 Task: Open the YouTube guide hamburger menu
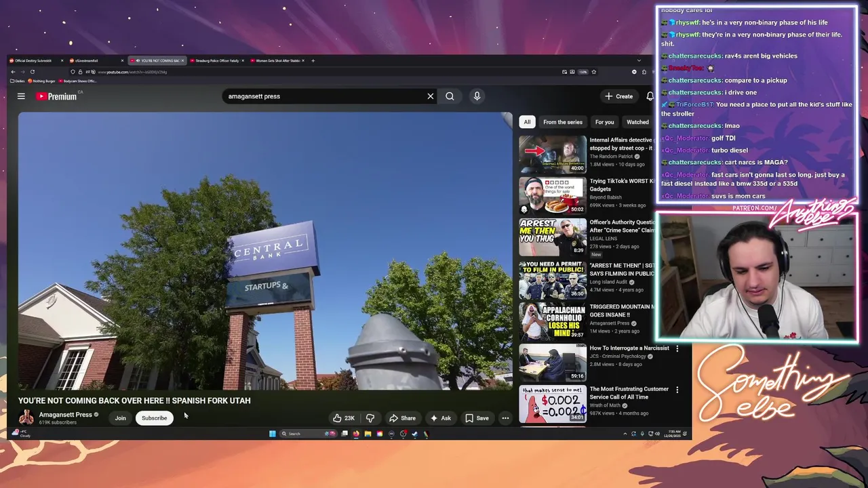click(21, 96)
